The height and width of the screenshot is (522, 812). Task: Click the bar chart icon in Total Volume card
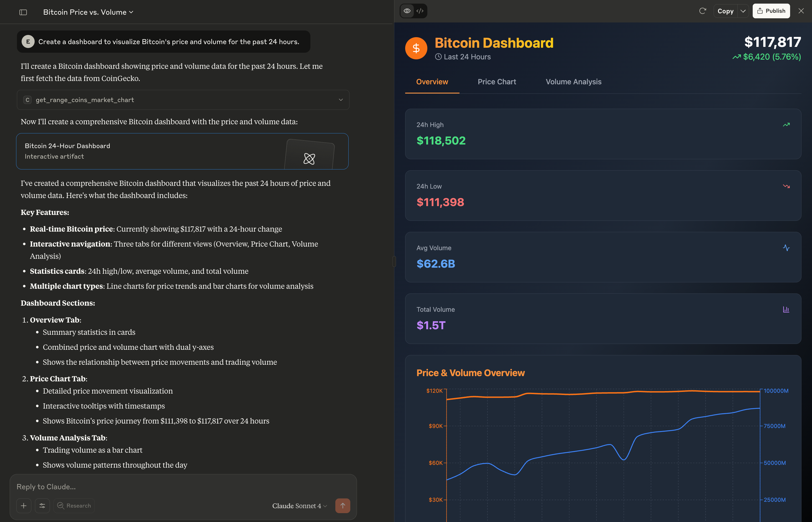(x=786, y=310)
